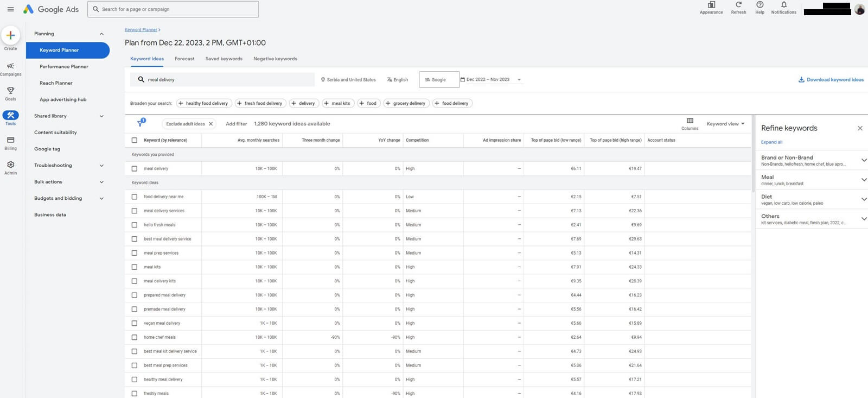Click the Google Ads logo
The image size is (868, 398).
click(x=51, y=9)
